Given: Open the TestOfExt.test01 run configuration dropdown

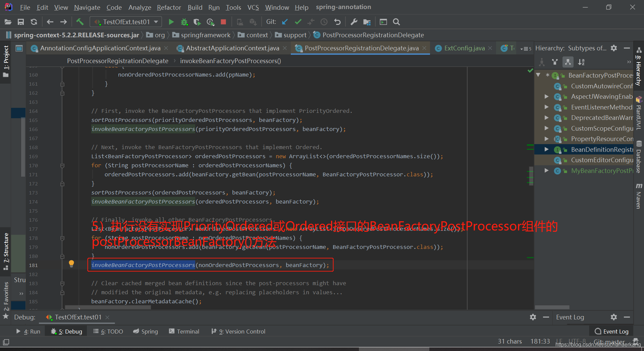Looking at the screenshot, I should (126, 22).
